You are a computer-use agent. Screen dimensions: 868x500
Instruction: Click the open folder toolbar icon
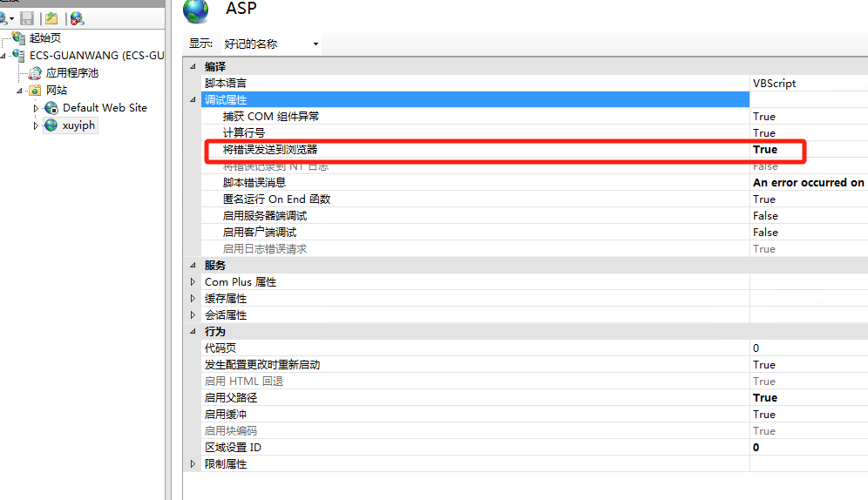point(51,19)
